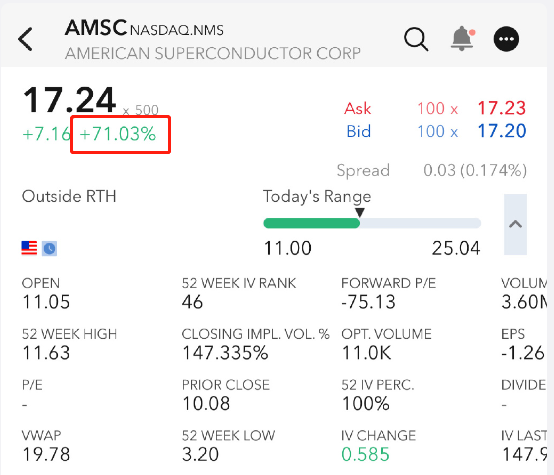This screenshot has height=475, width=554.
Task: Open alerts via the bell icon
Action: click(462, 38)
